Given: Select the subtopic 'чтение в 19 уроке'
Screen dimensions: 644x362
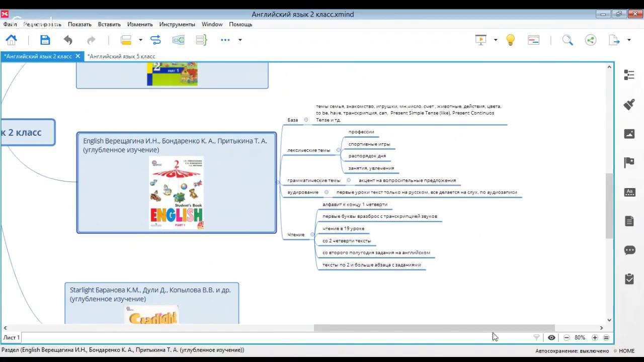Looking at the screenshot, I should (x=344, y=229).
